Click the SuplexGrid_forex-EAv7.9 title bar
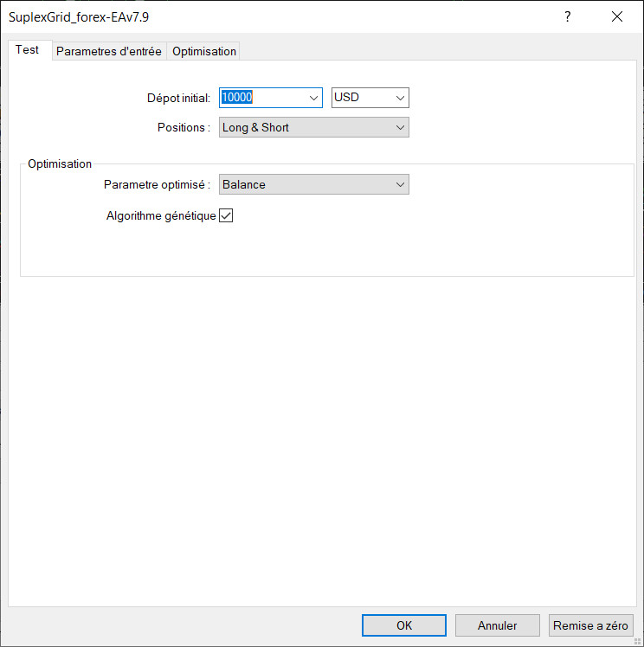Image resolution: width=644 pixels, height=647 pixels. 260,16
